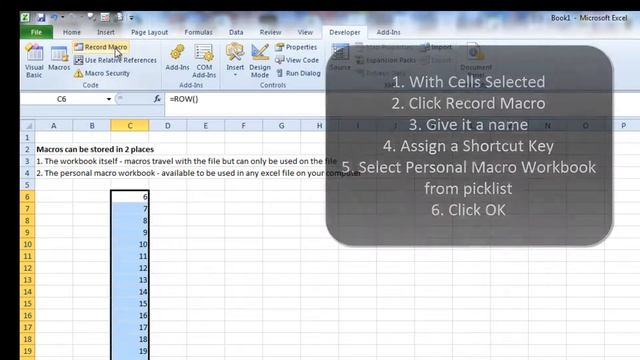
Task: Click View Code in Controls group
Action: tap(297, 60)
